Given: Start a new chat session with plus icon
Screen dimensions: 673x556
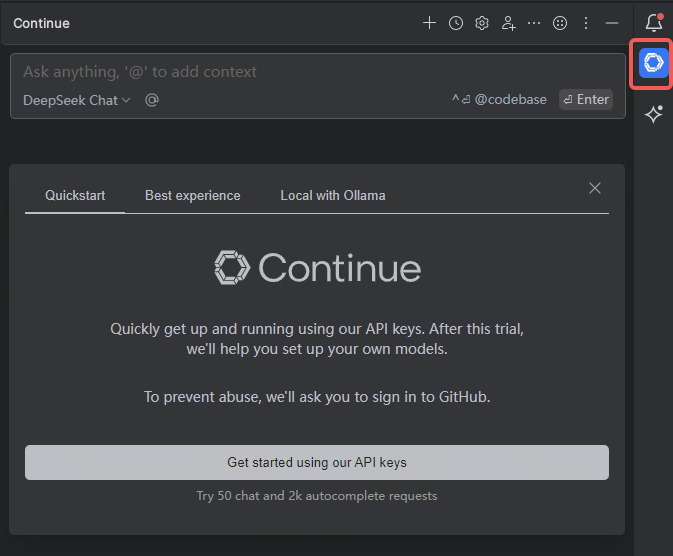Looking at the screenshot, I should 429,23.
